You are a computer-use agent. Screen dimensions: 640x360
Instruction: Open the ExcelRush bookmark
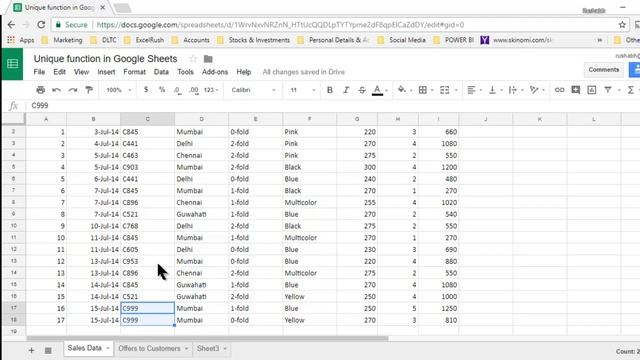tap(145, 40)
